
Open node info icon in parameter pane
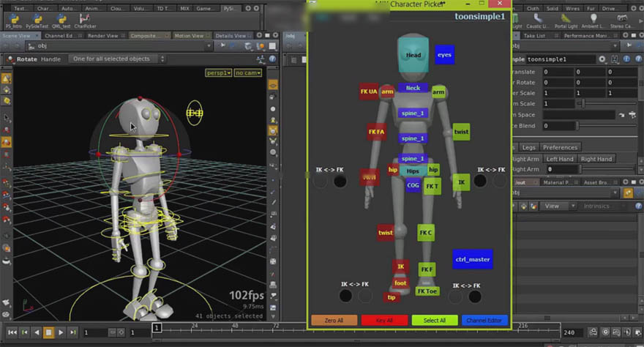pos(626,59)
